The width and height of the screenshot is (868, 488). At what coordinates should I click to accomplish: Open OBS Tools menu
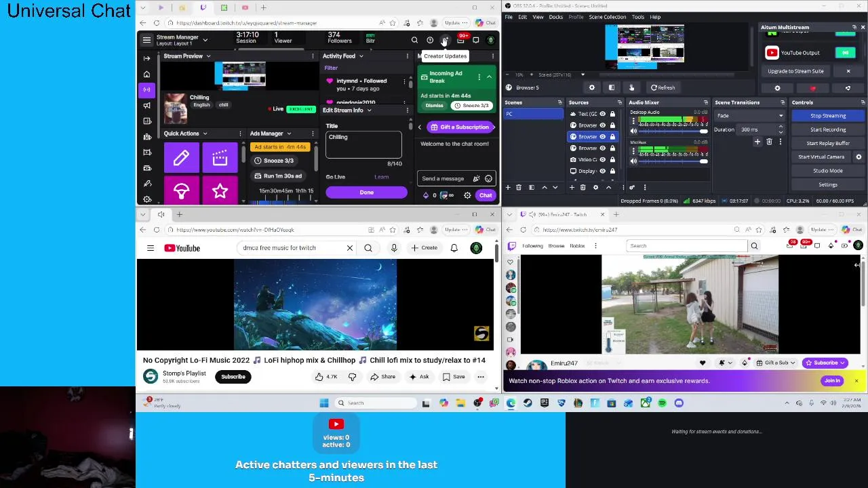(638, 17)
